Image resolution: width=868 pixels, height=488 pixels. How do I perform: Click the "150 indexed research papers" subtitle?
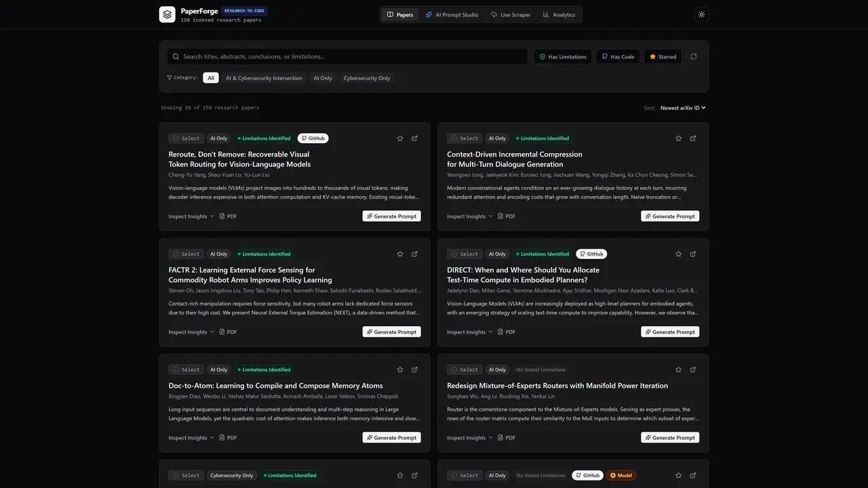click(221, 20)
